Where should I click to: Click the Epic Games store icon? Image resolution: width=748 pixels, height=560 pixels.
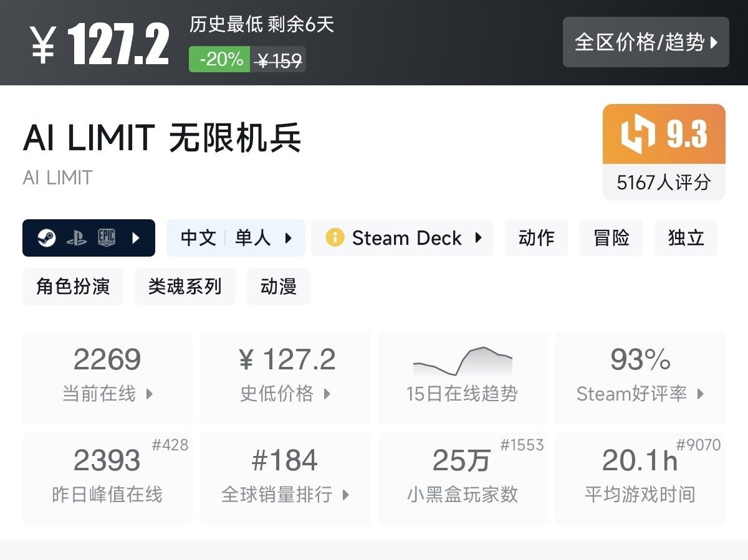(107, 238)
